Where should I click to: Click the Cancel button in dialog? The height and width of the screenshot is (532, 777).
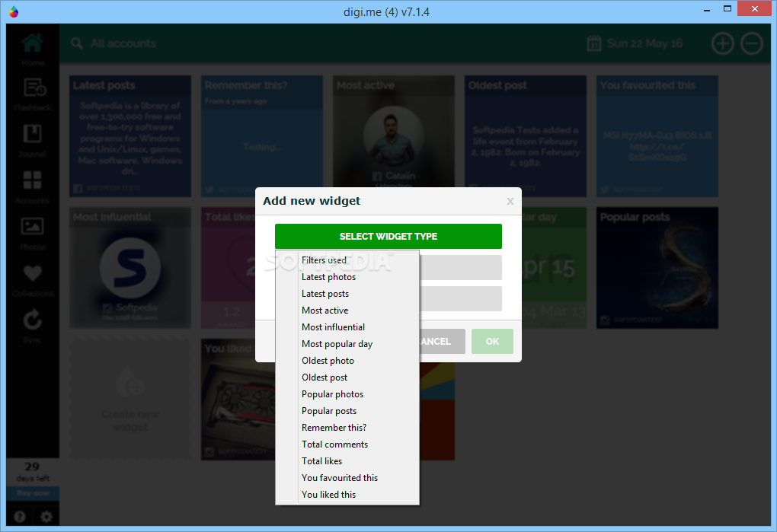click(x=442, y=342)
